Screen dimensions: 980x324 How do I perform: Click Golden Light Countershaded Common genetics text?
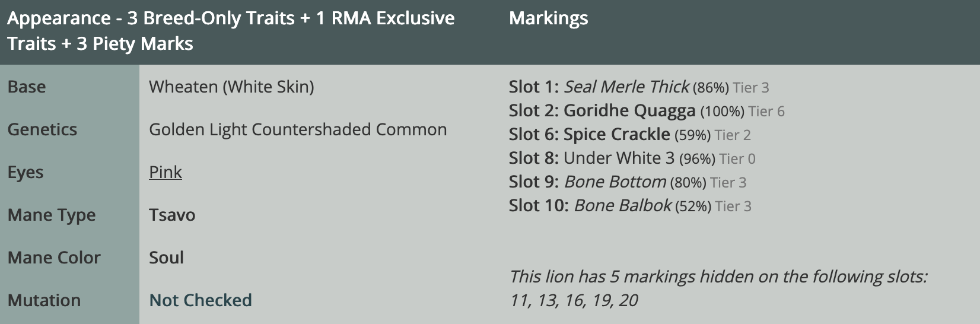298,129
